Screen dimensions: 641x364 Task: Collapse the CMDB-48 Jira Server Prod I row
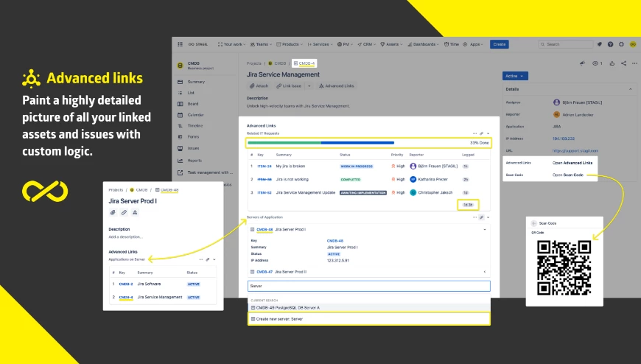point(485,229)
